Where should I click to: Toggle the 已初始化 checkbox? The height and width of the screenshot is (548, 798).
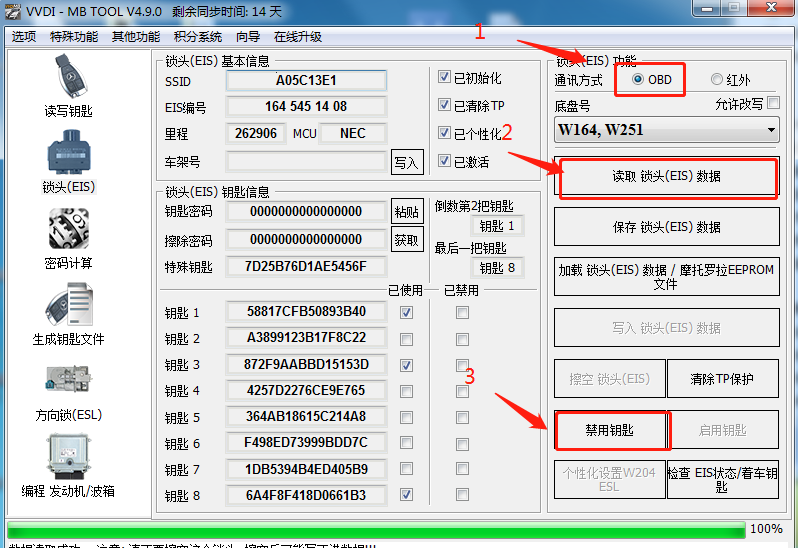coord(444,77)
